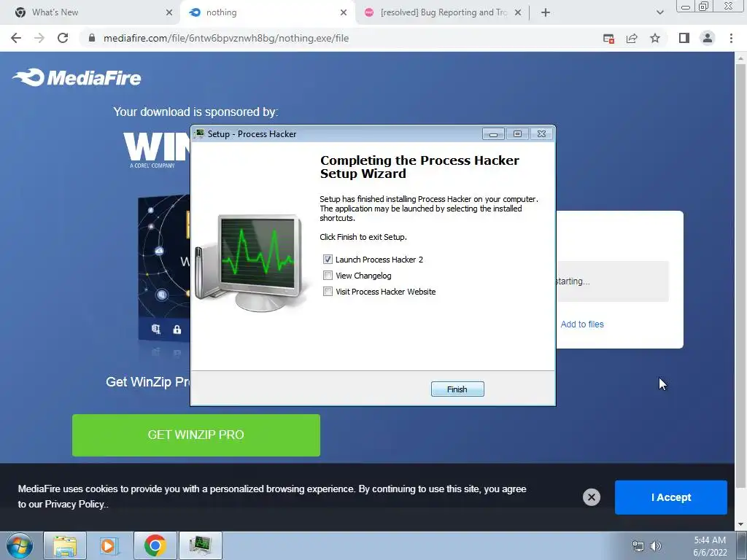The width and height of the screenshot is (747, 560).
Task: Click the Finish button in Setup wizard
Action: click(x=457, y=389)
